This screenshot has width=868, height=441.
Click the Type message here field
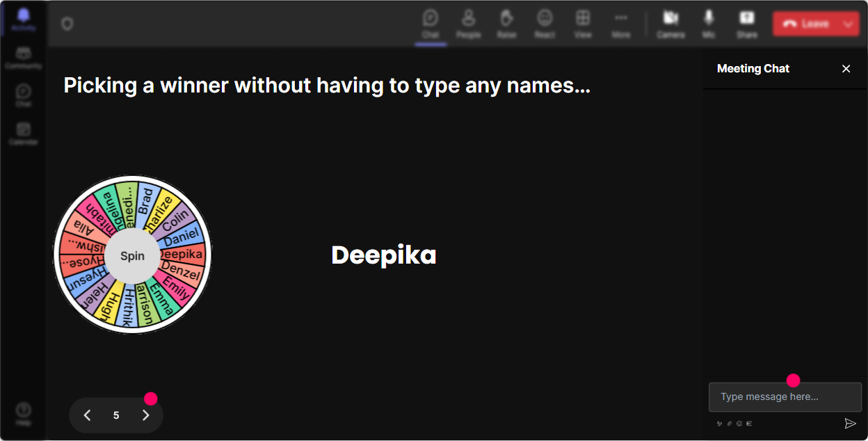tap(785, 397)
